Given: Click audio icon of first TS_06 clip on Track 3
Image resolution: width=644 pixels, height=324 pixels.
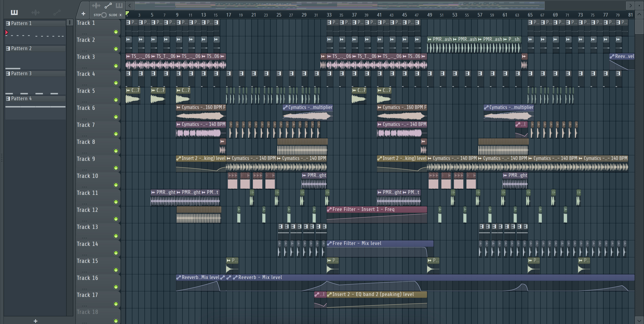Looking at the screenshot, I should 128,56.
